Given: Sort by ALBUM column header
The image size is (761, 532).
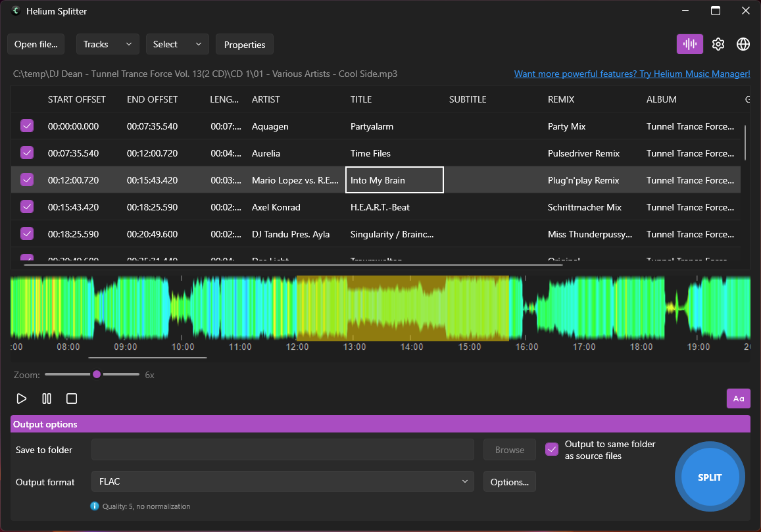Looking at the screenshot, I should tap(662, 99).
